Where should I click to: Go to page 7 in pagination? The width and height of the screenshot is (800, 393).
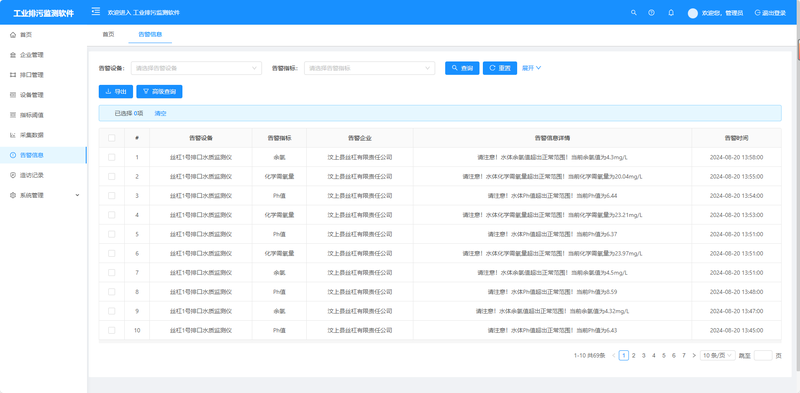684,355
